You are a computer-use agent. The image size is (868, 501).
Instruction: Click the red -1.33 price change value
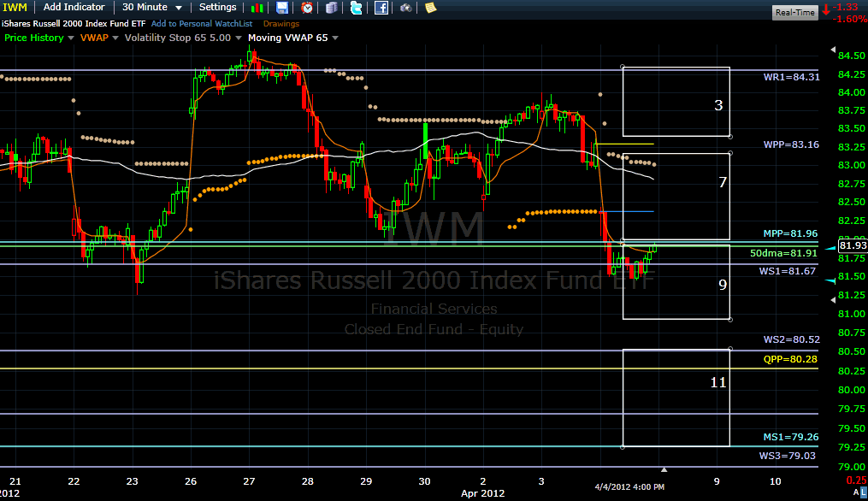(847, 7)
